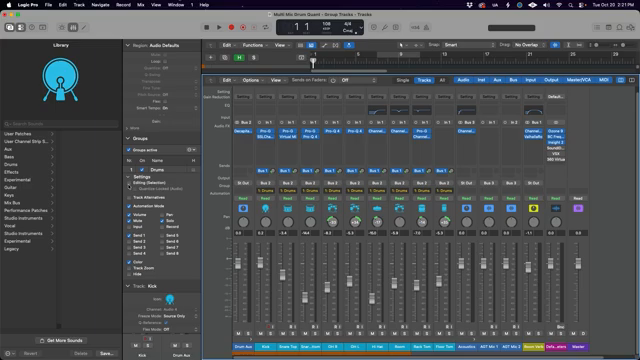Toggle the Solo group setting checkbox
Image resolution: width=640 pixels, height=360 pixels.
tap(162, 220)
